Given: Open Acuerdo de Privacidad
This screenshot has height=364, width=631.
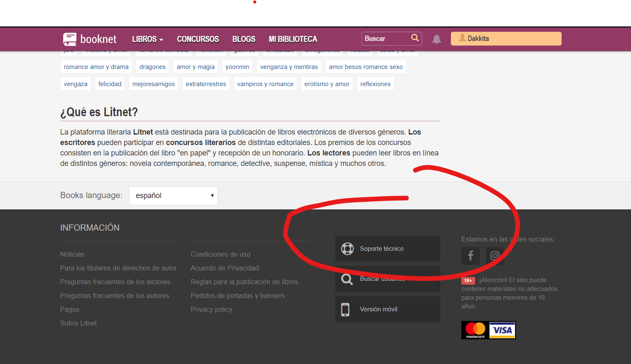Looking at the screenshot, I should click(225, 268).
